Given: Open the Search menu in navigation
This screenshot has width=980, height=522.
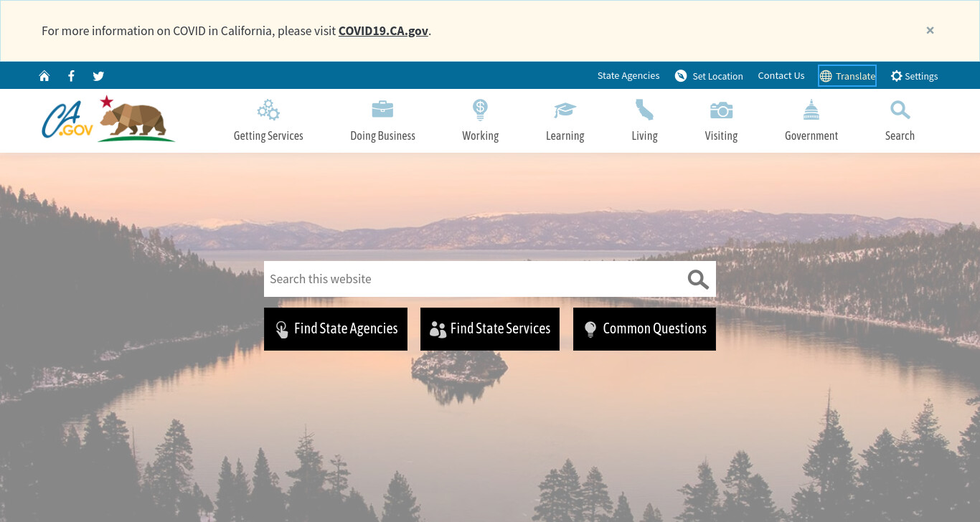Looking at the screenshot, I should (900, 121).
